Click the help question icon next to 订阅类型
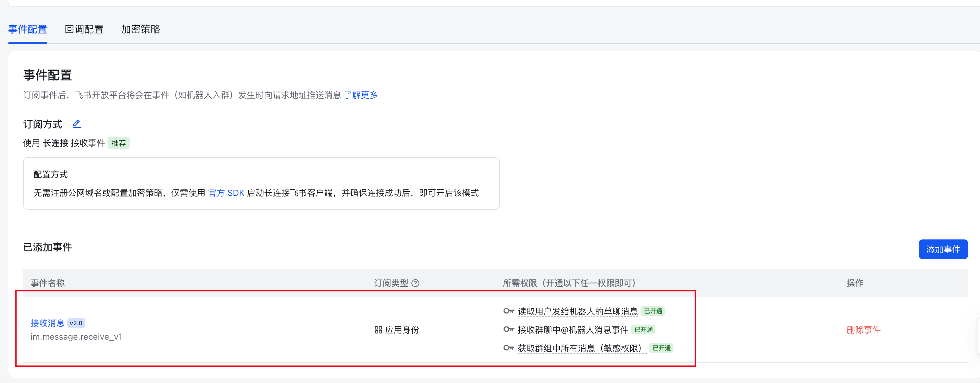 coord(415,283)
